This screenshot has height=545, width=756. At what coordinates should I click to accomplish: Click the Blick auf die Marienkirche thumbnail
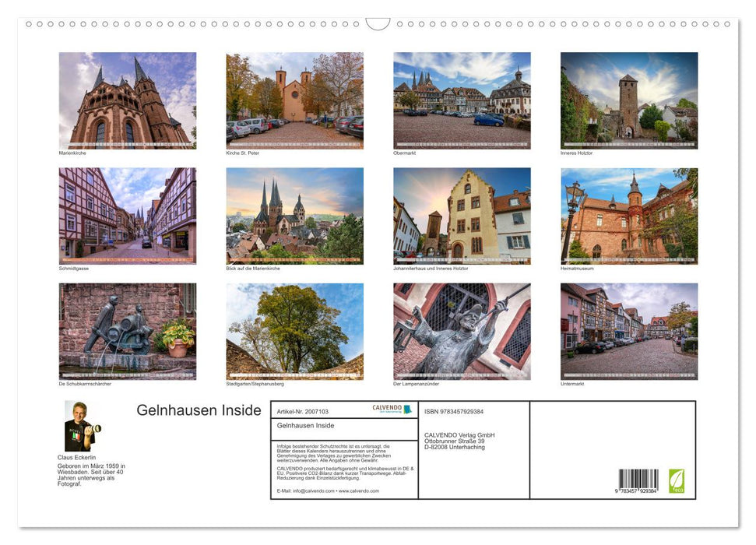click(294, 216)
